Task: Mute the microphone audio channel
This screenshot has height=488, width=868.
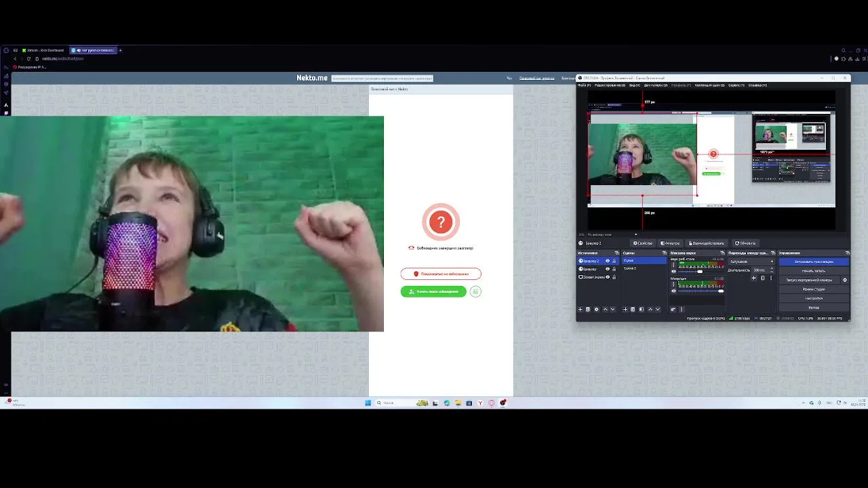Action: 673,291
